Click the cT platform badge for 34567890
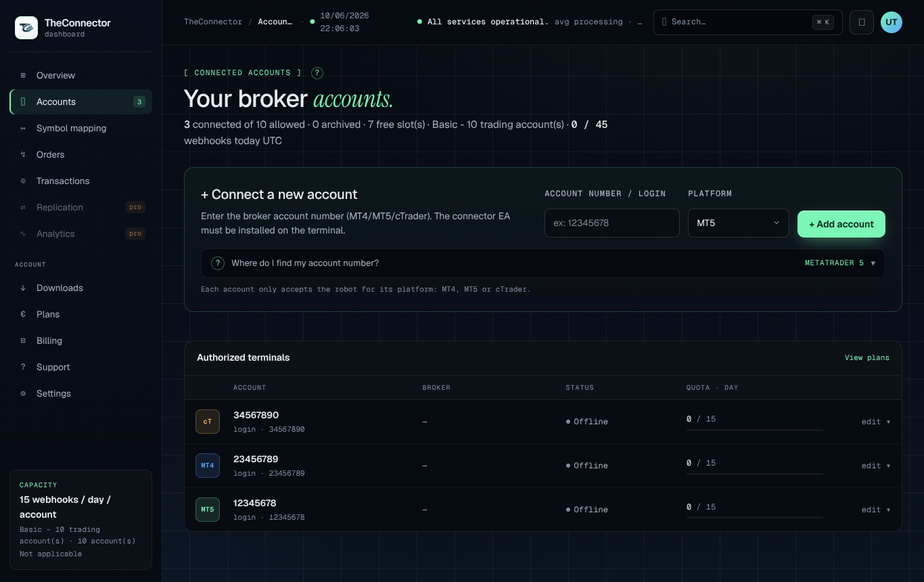The image size is (924, 582). coord(208,422)
